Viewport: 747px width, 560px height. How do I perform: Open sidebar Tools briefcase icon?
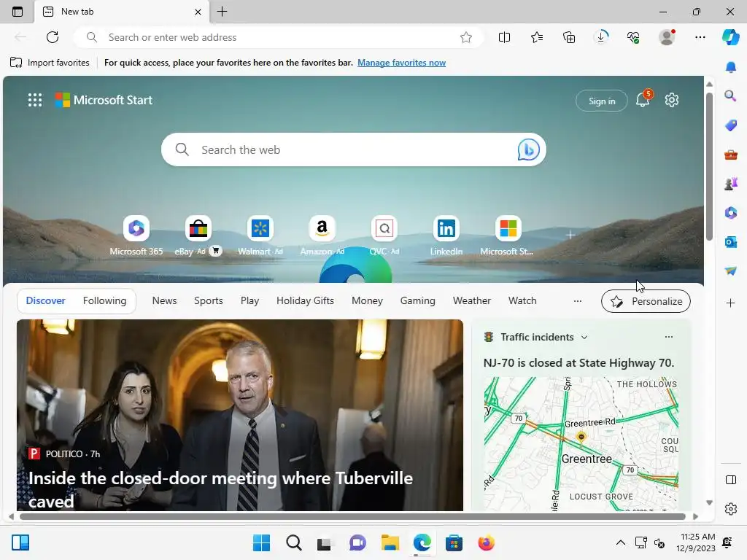click(x=731, y=155)
